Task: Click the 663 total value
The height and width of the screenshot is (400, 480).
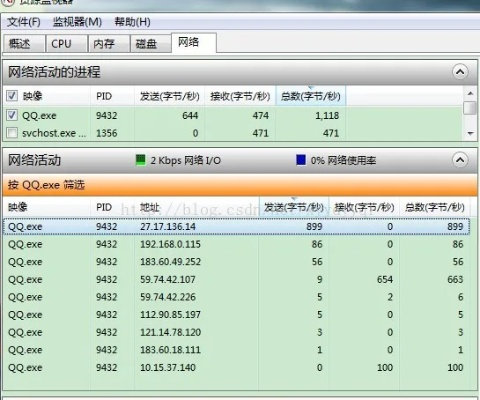Action: coord(455,279)
